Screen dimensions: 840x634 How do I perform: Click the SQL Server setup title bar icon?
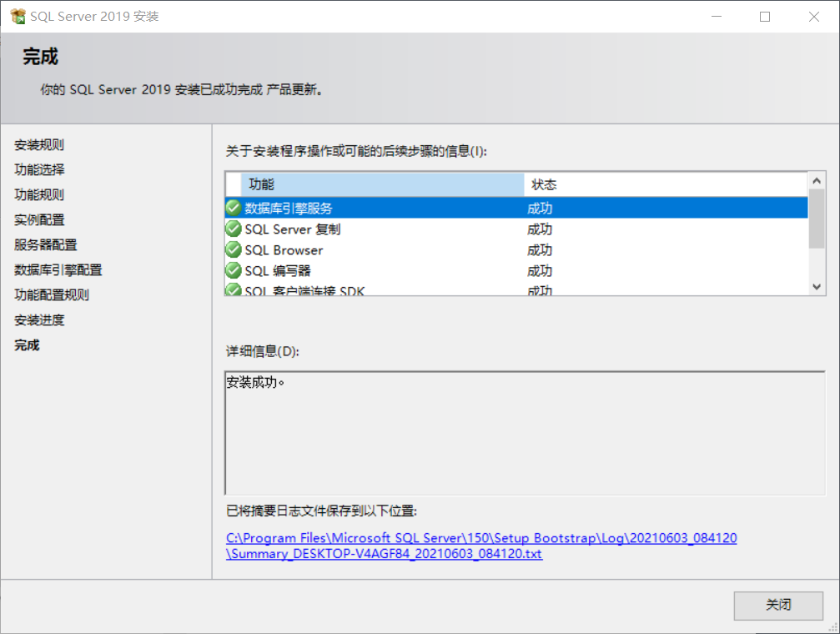coord(18,16)
